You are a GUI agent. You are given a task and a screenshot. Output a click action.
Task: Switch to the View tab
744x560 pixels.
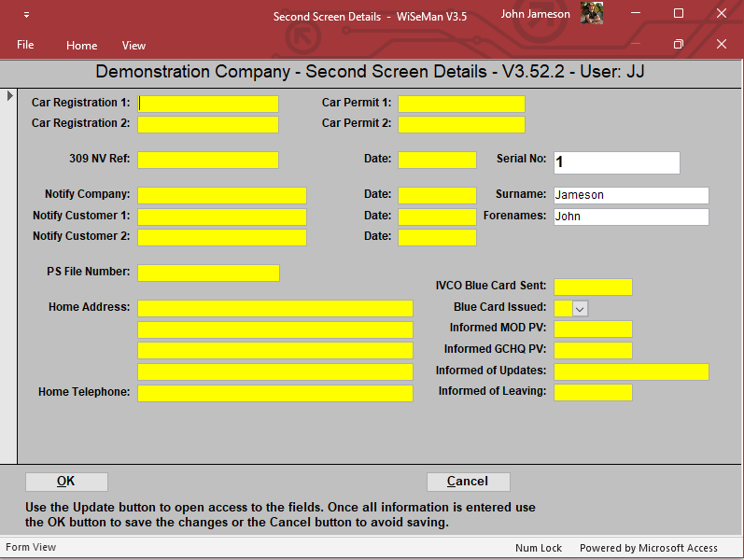tap(133, 46)
